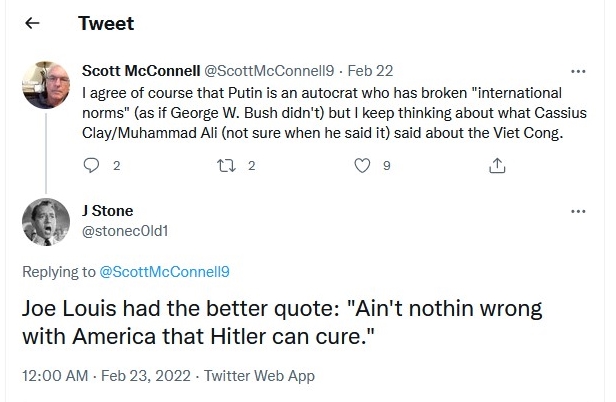Click Twitter Web App source link
This screenshot has width=616, height=402.
tap(259, 376)
